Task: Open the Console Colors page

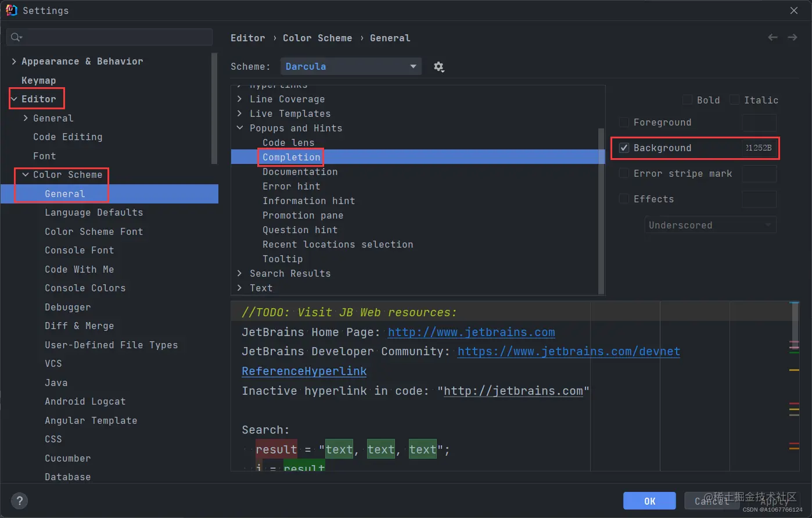Action: [85, 288]
